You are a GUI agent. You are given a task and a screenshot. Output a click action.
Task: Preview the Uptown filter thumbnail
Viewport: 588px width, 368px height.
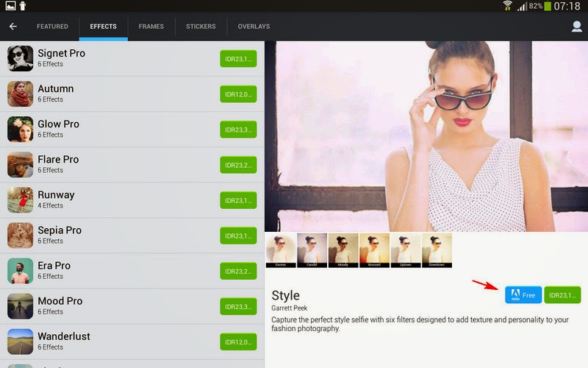[406, 250]
